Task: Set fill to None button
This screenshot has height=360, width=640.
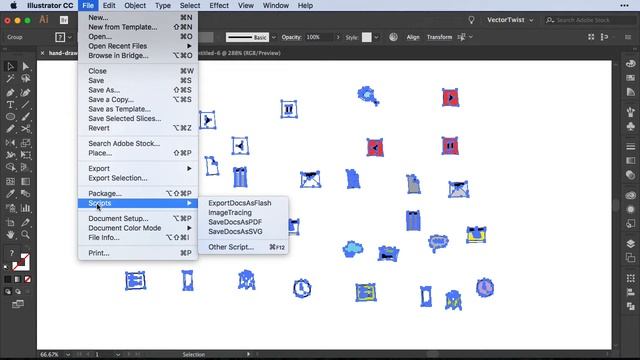Action: (x=27, y=280)
